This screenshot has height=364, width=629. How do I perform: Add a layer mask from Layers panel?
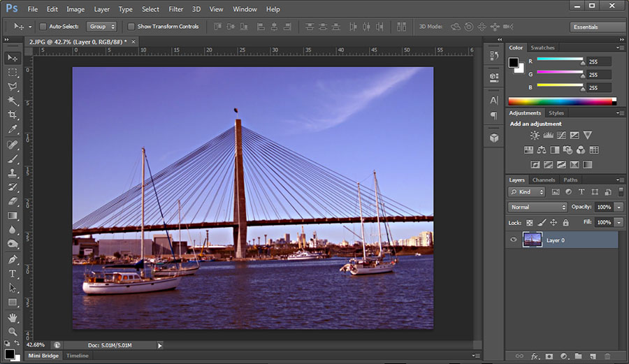pyautogui.click(x=549, y=356)
